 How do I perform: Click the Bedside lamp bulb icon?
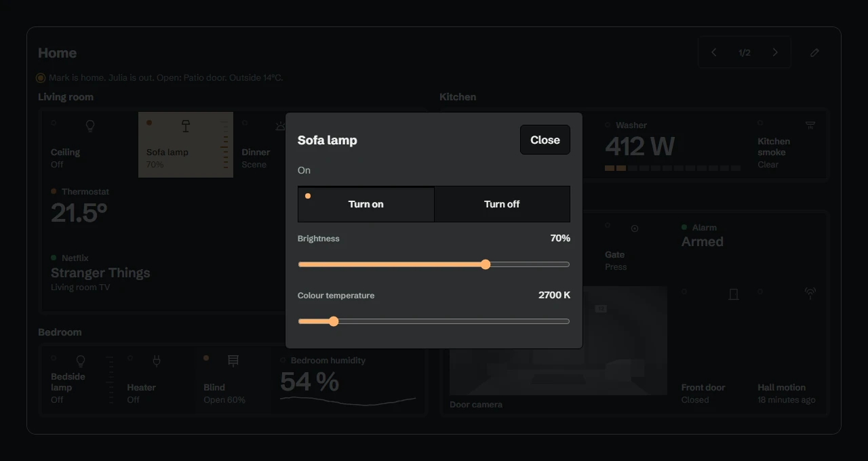[81, 361]
